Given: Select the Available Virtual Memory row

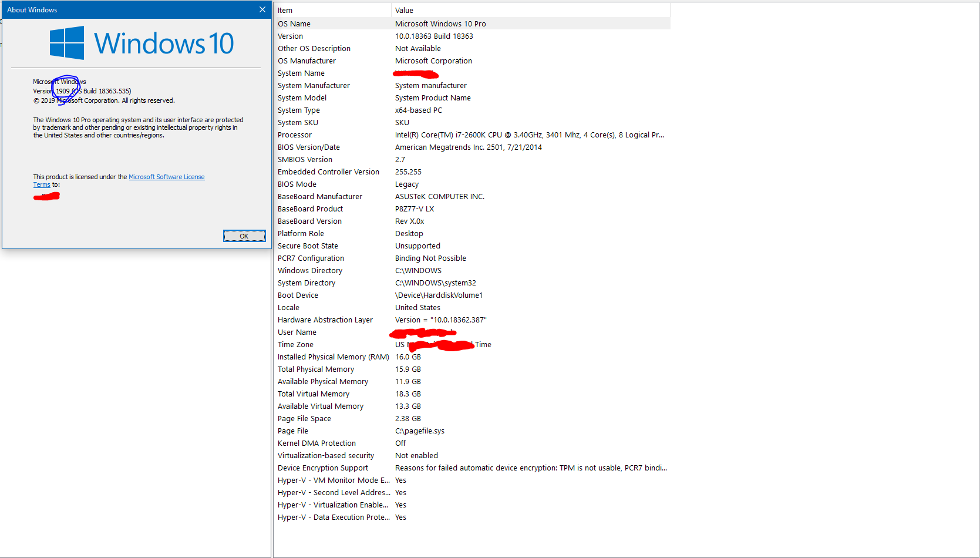Looking at the screenshot, I should point(472,406).
